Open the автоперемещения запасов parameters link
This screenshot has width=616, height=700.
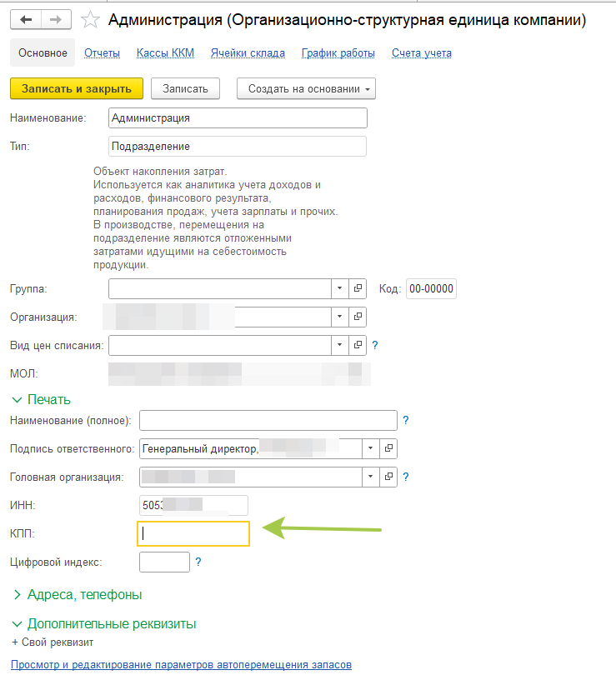[181, 665]
